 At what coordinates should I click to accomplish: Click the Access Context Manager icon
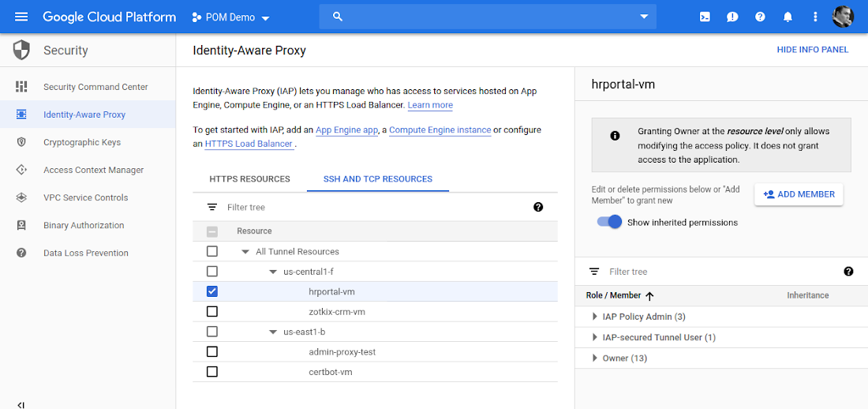(x=21, y=170)
